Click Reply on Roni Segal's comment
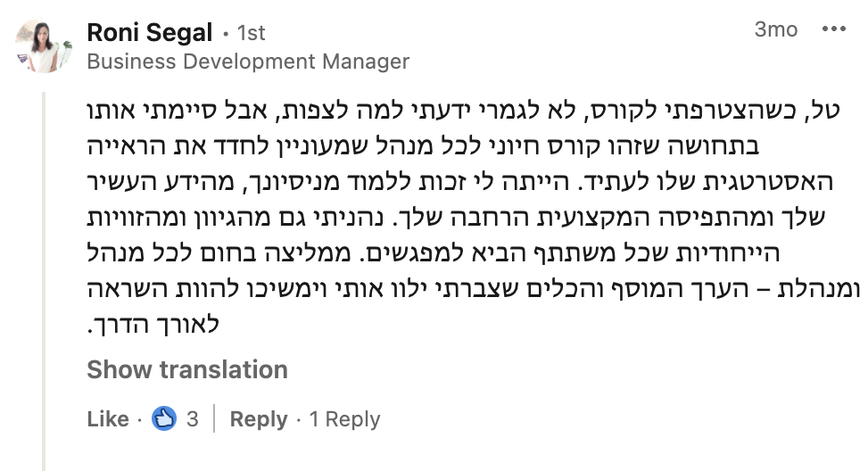The height and width of the screenshot is (471, 868). pyautogui.click(x=259, y=419)
